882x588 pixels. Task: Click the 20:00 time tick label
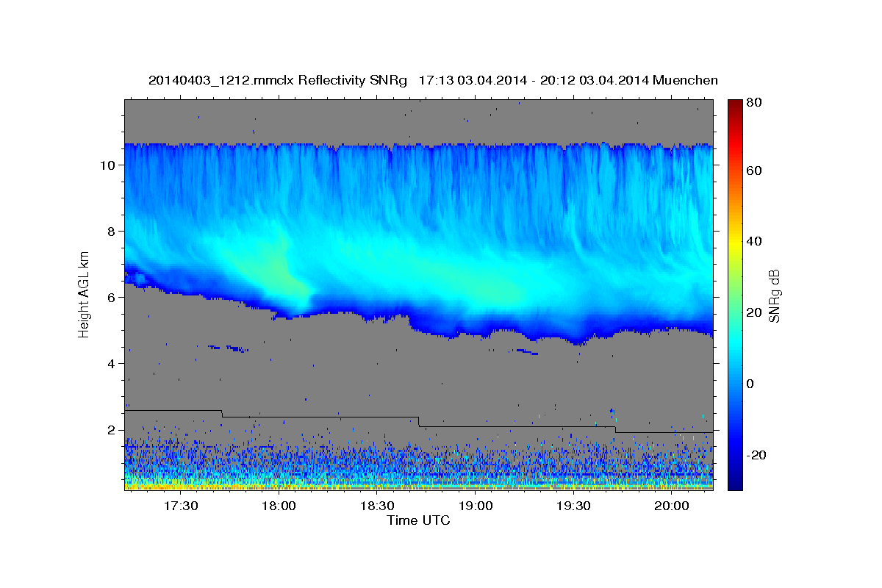[x=672, y=506]
